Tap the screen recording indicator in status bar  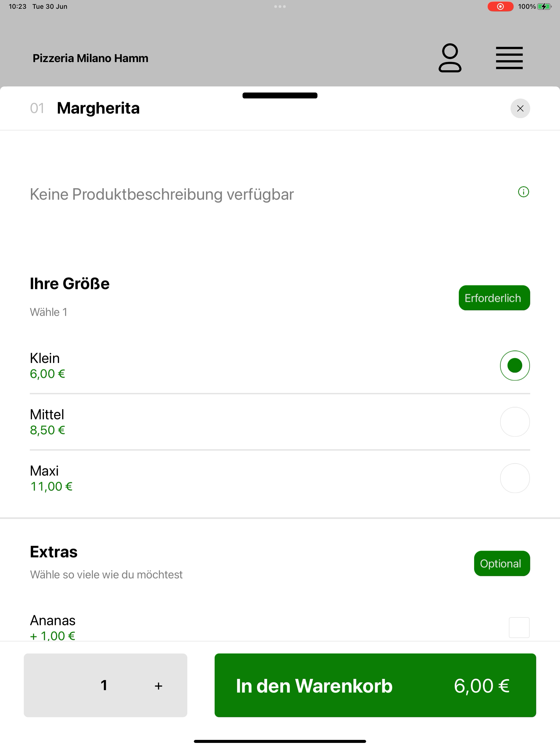pyautogui.click(x=500, y=6)
